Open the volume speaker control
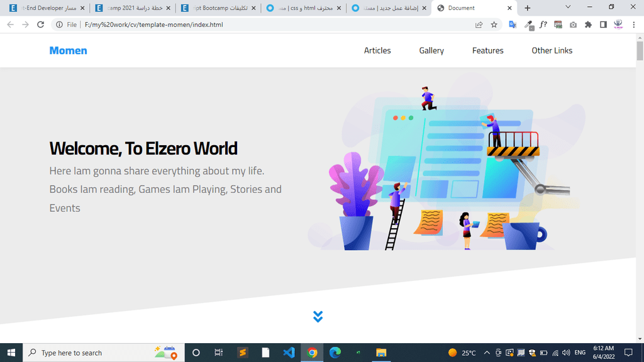Image resolution: width=644 pixels, height=362 pixels. [567, 353]
